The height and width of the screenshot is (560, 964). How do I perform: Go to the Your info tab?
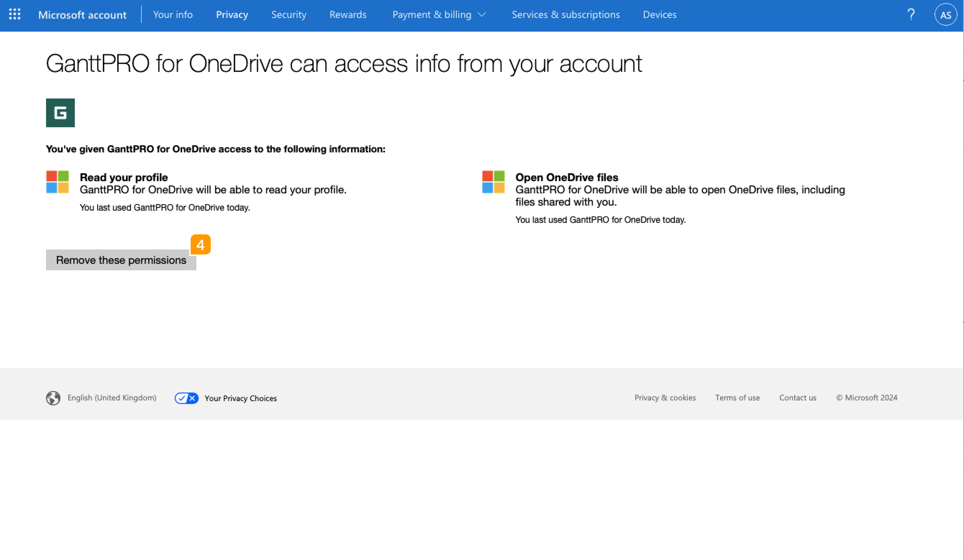173,14
